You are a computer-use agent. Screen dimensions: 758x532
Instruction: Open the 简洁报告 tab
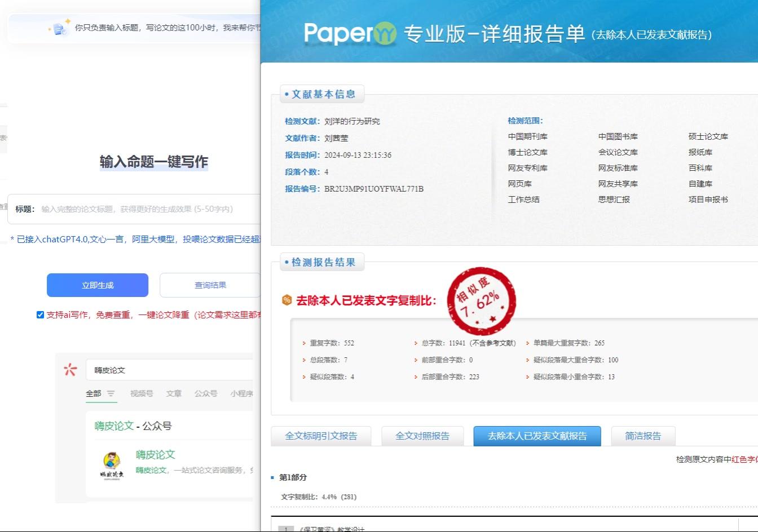(x=643, y=436)
